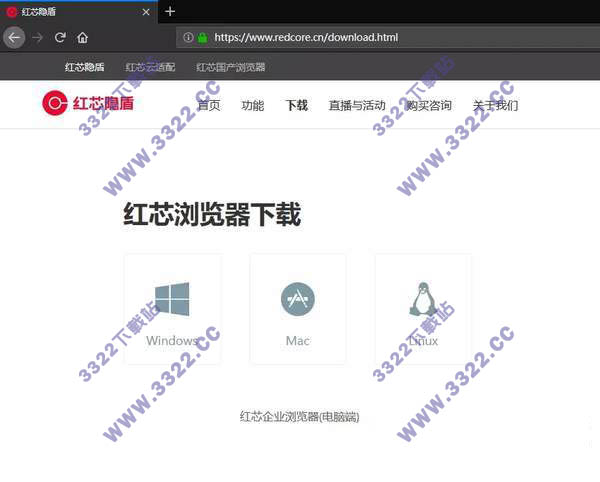Click the red 红芯隐盾 logo
The width and height of the screenshot is (600, 482).
click(88, 103)
